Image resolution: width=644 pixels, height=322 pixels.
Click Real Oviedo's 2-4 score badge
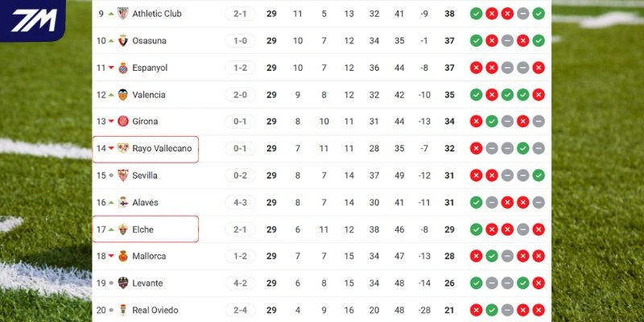pyautogui.click(x=240, y=310)
